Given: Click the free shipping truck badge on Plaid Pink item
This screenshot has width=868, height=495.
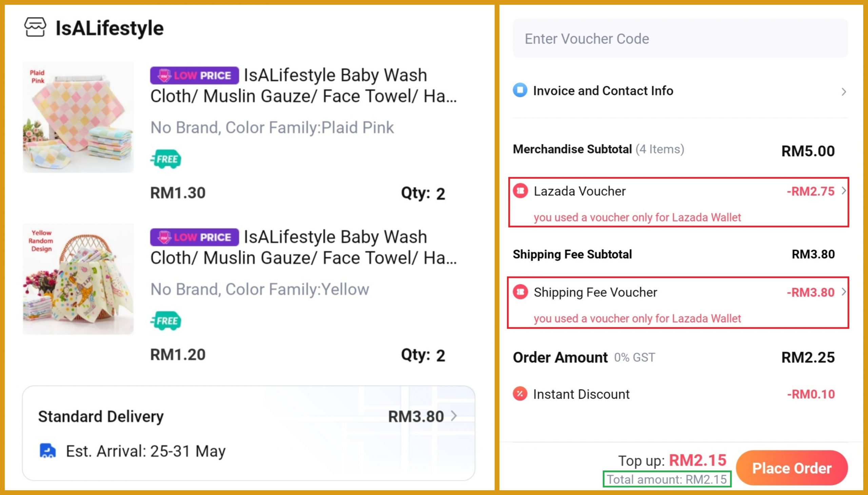Looking at the screenshot, I should (166, 159).
